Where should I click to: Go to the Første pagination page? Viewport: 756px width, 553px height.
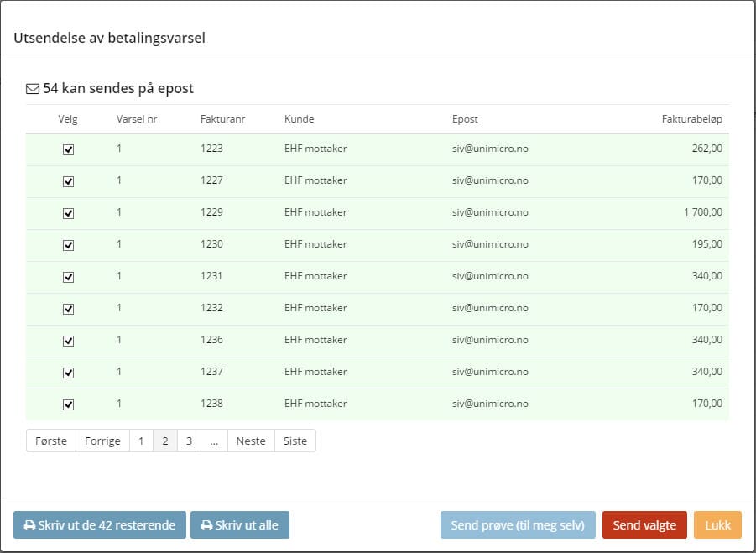[51, 441]
